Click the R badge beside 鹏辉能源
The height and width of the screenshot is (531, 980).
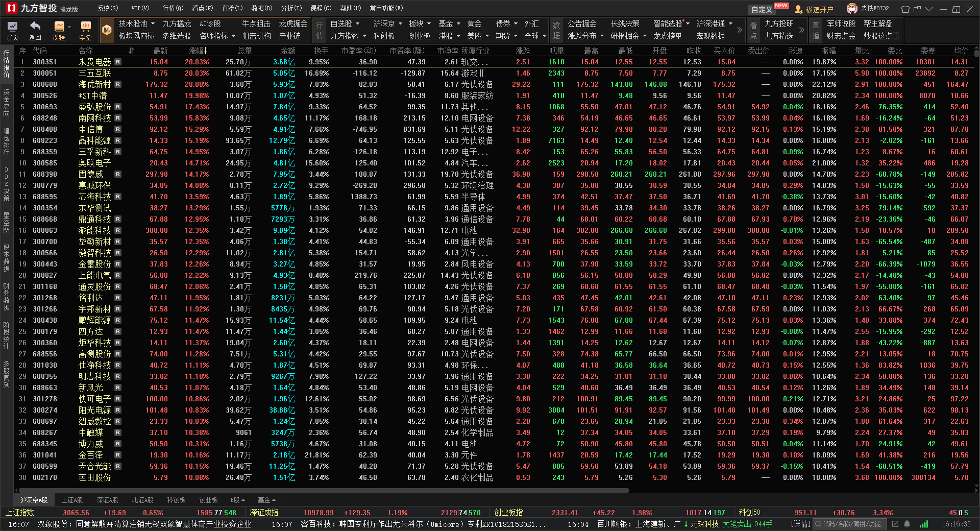[118, 320]
